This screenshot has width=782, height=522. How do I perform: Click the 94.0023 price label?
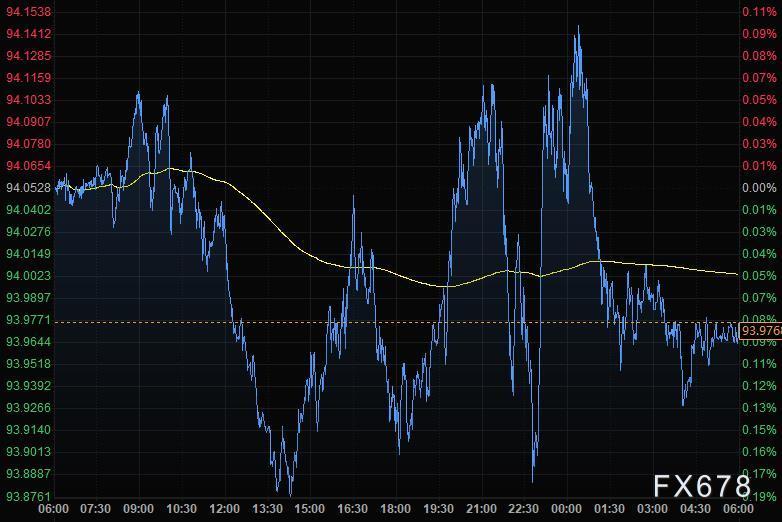pos(28,275)
